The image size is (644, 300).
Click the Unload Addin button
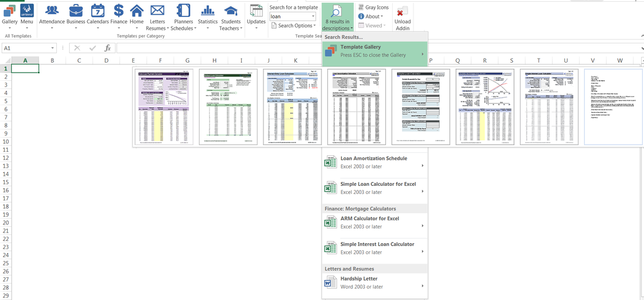pyautogui.click(x=403, y=17)
